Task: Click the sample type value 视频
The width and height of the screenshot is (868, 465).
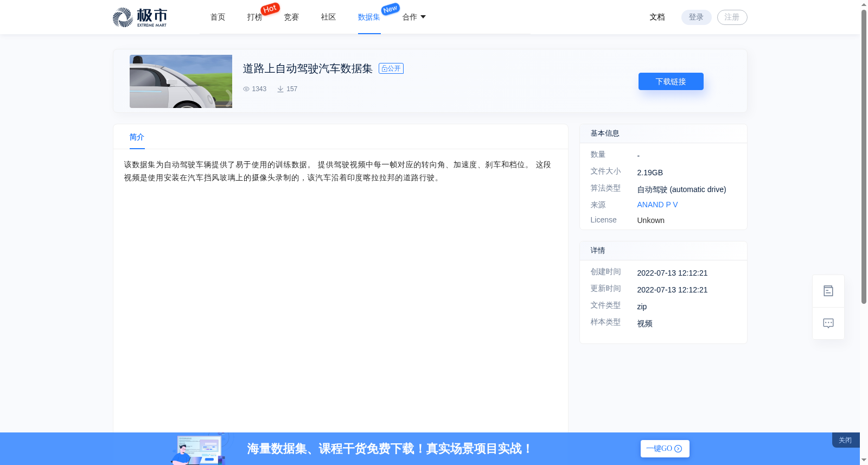Action: 645,323
